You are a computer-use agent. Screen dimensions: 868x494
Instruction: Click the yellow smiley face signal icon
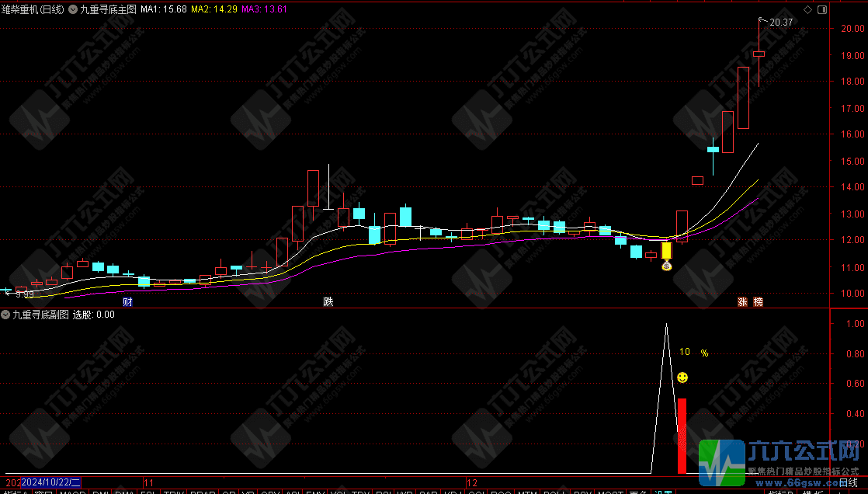point(682,377)
